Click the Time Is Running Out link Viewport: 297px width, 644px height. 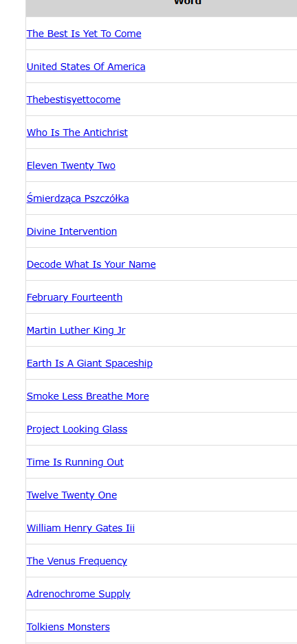75,462
